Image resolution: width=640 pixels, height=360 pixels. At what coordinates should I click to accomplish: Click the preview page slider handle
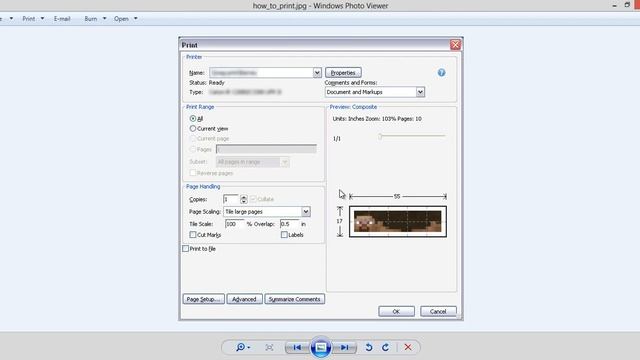(380, 137)
